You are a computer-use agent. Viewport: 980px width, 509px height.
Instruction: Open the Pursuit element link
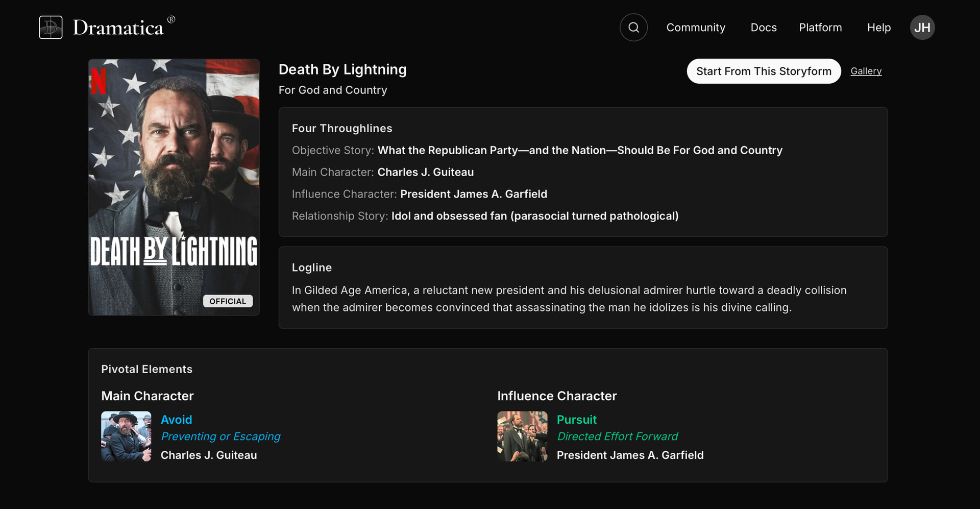click(x=576, y=420)
